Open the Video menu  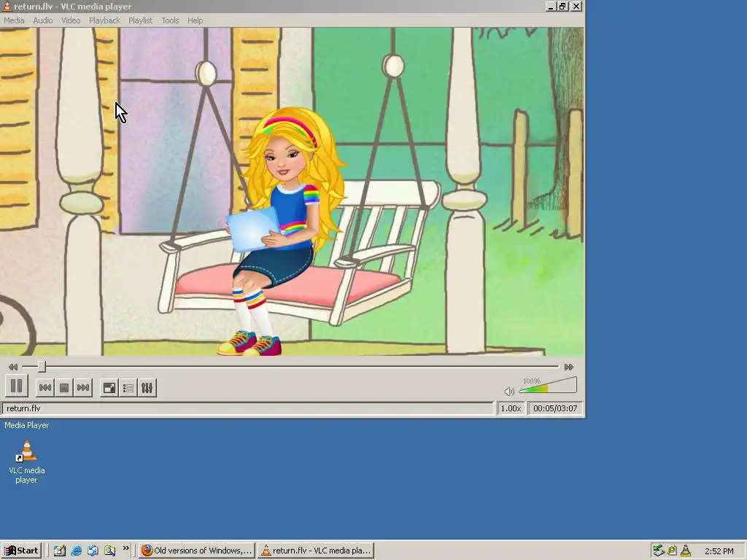click(x=71, y=20)
